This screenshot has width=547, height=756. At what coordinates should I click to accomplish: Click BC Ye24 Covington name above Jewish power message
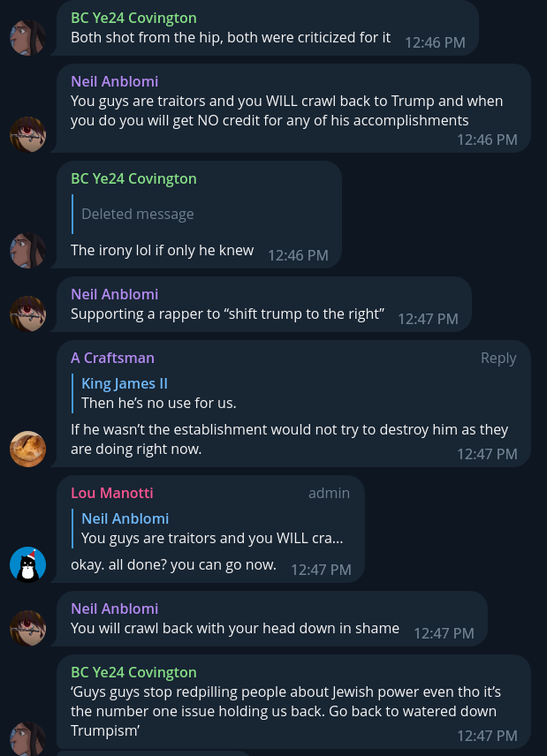coord(133,672)
